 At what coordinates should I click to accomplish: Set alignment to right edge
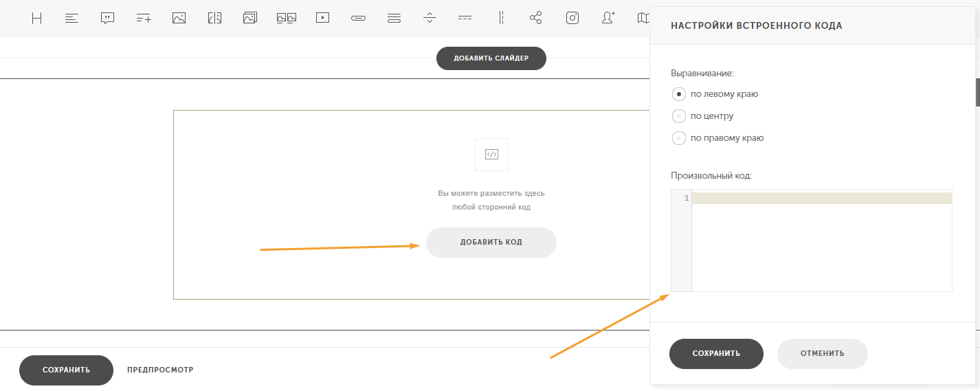(x=679, y=138)
